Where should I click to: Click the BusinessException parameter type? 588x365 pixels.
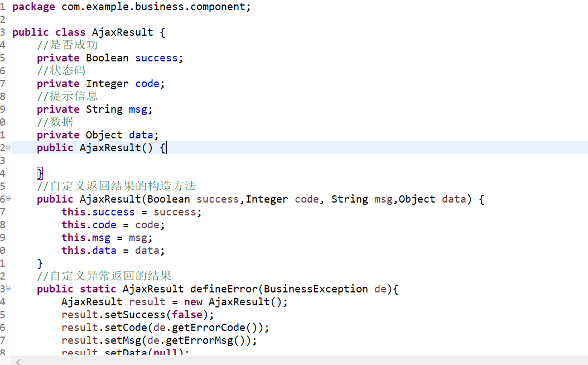point(316,289)
